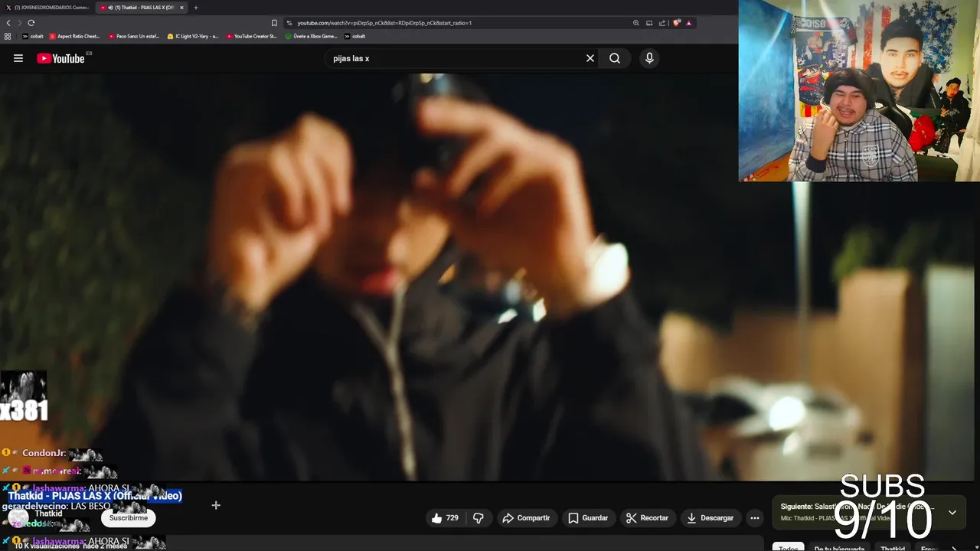Open the Únete a Xbox Game bookmark

[312, 36]
